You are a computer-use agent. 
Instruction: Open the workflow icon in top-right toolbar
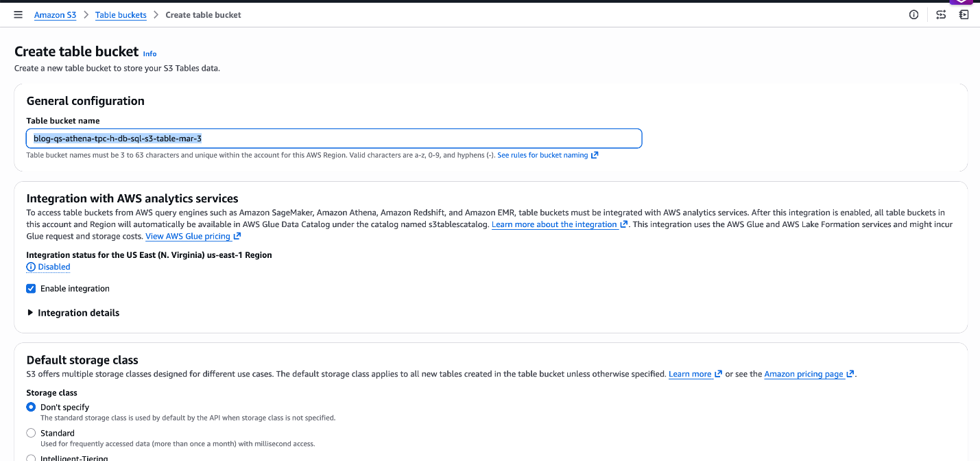(x=941, y=14)
